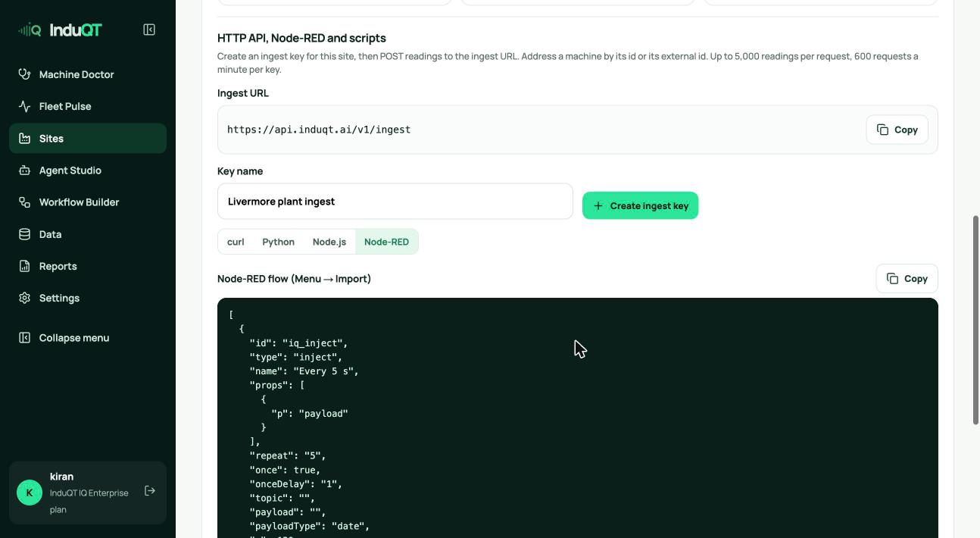The height and width of the screenshot is (538, 980).
Task: Click the page vertical scrollbar thumb
Action: [x=975, y=321]
